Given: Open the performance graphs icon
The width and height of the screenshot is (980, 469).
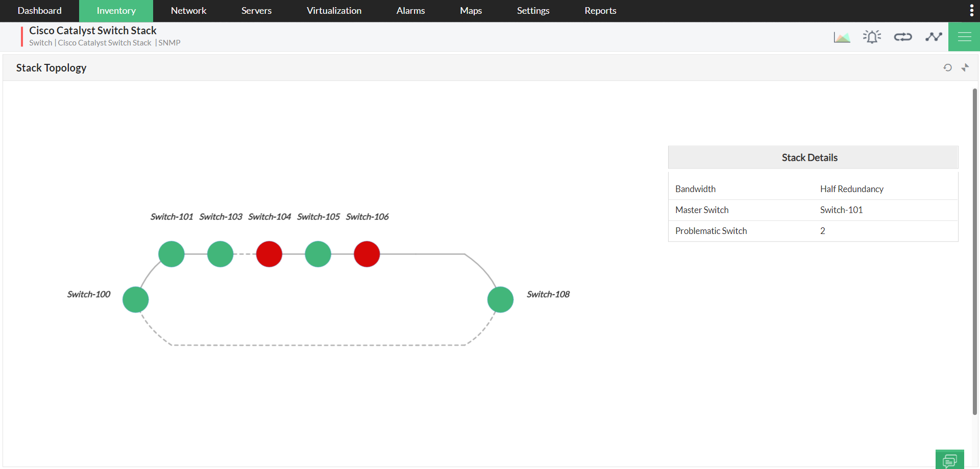Looking at the screenshot, I should [x=841, y=36].
